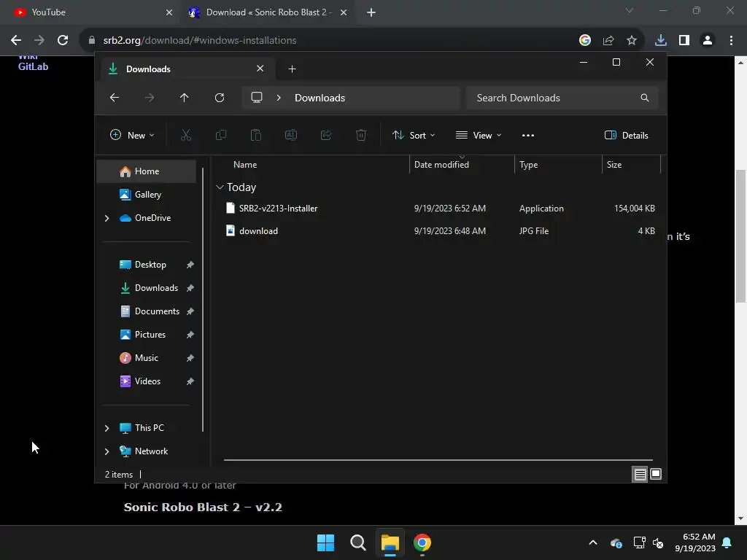Toggle the Details pane button
This screenshot has height=560, width=747.
626,135
